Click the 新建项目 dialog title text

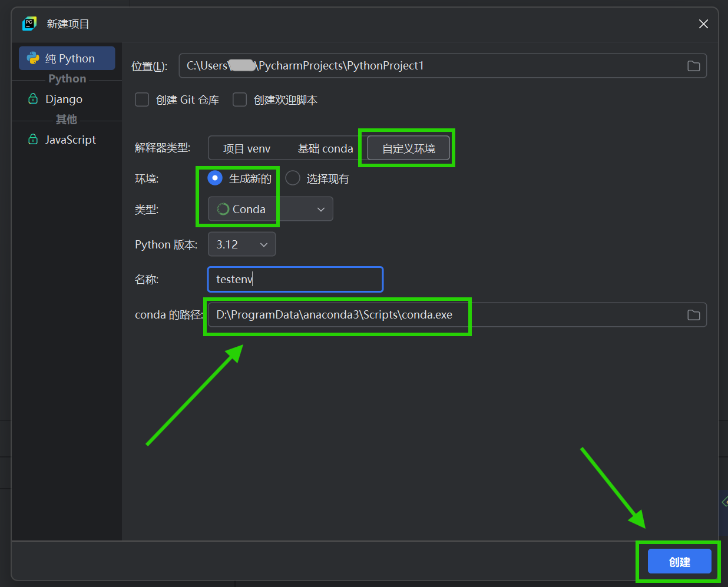click(x=68, y=24)
